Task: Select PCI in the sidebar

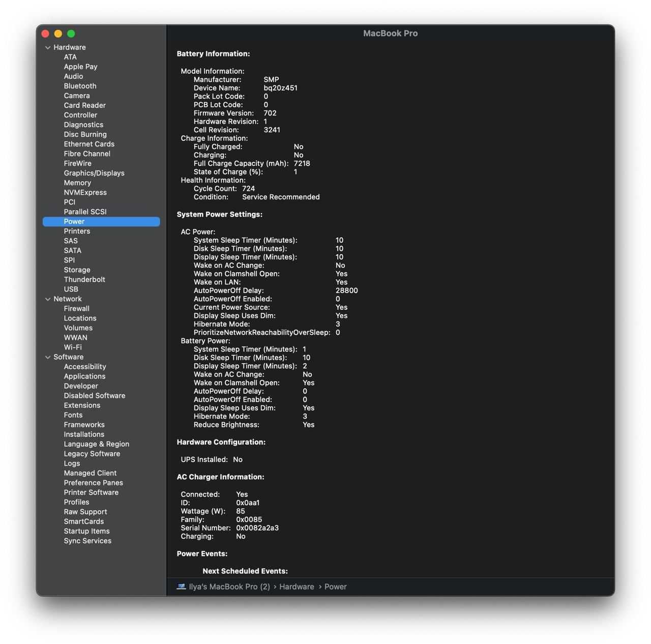Action: (x=70, y=202)
